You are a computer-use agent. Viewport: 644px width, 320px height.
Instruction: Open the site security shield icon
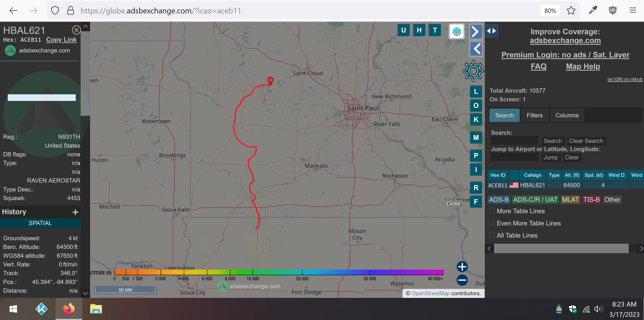55,11
